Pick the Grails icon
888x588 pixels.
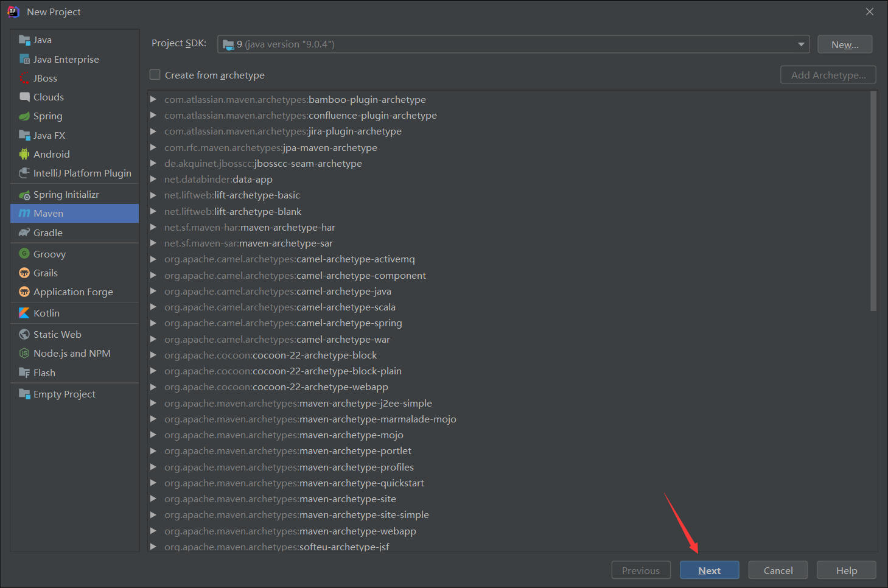[x=24, y=273]
